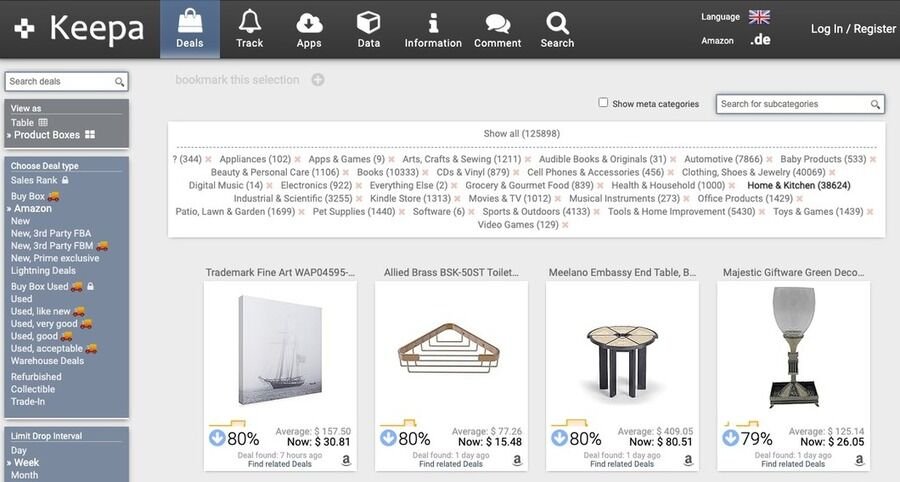900x482 pixels.
Task: Remove Kindle Store (1313) with x
Action: coord(457,199)
